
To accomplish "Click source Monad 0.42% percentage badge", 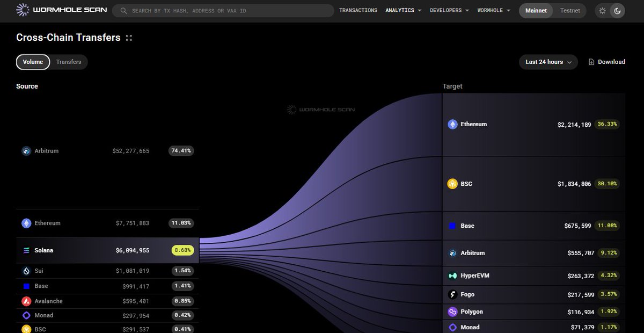I will click(x=182, y=315).
